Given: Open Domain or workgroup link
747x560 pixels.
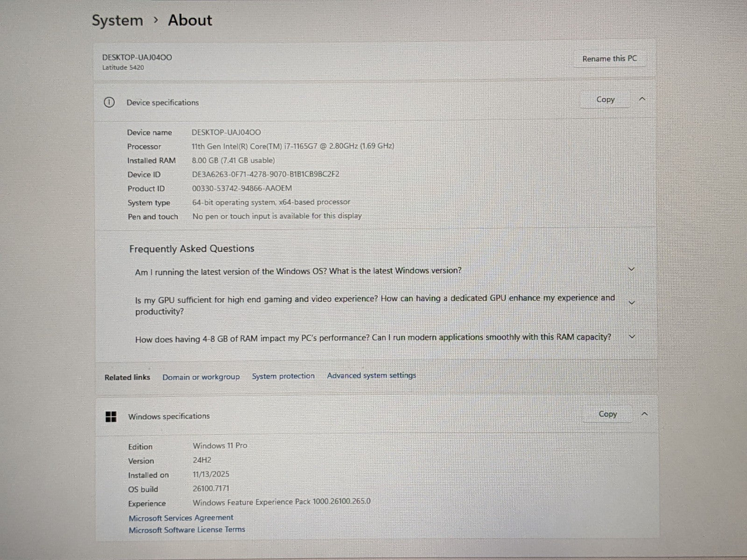Looking at the screenshot, I should point(201,377).
